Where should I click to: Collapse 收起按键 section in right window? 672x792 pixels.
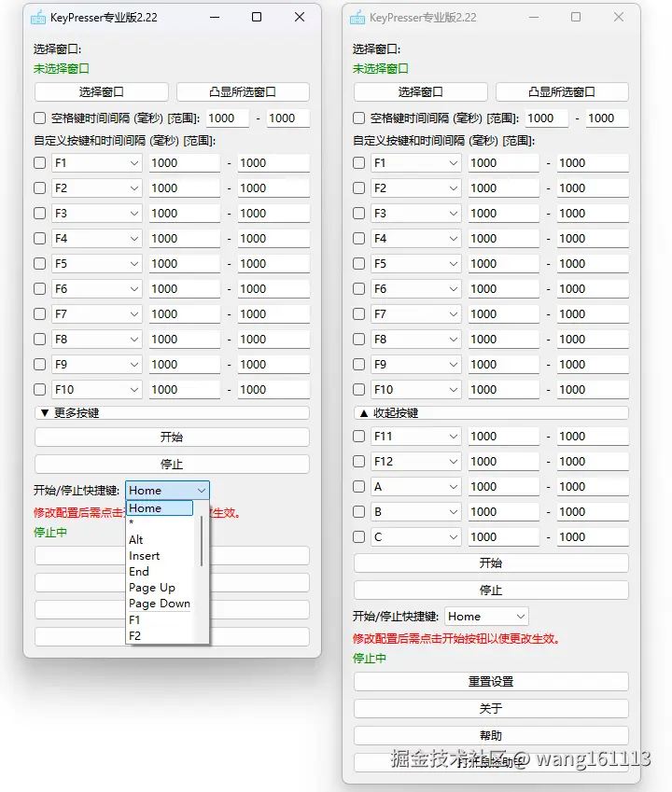pyautogui.click(x=491, y=412)
